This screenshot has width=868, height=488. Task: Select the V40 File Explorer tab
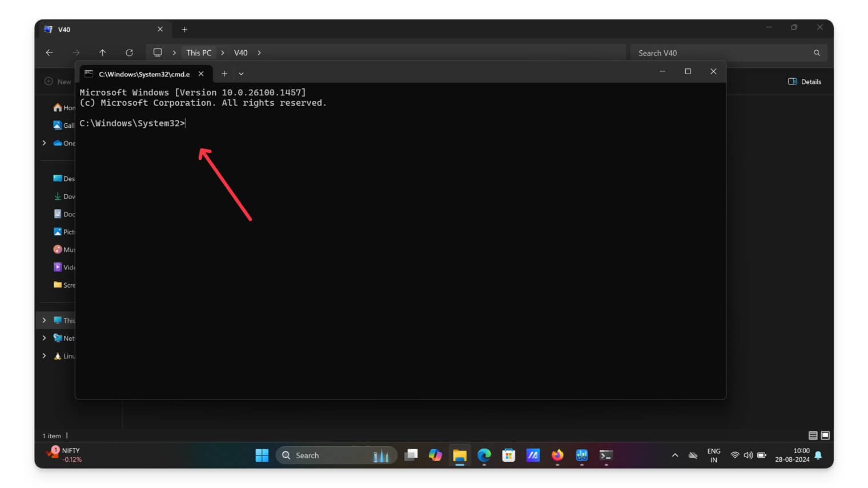[x=103, y=29]
